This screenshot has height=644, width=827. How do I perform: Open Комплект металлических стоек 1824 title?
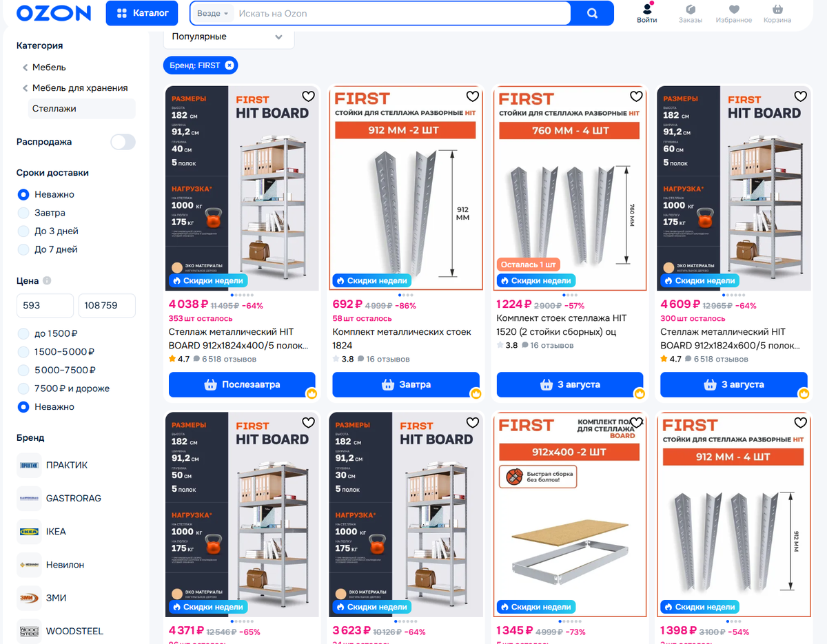[x=402, y=339]
